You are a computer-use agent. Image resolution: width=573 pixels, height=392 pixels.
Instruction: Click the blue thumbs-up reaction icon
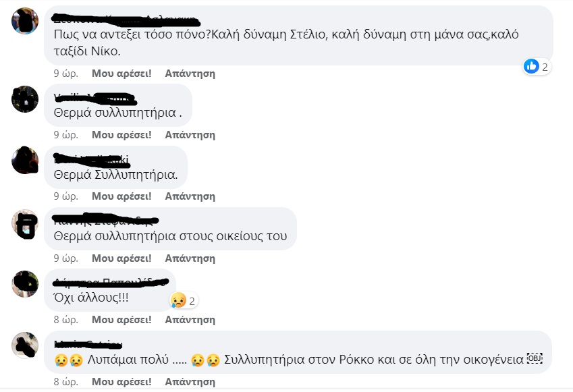(531, 67)
